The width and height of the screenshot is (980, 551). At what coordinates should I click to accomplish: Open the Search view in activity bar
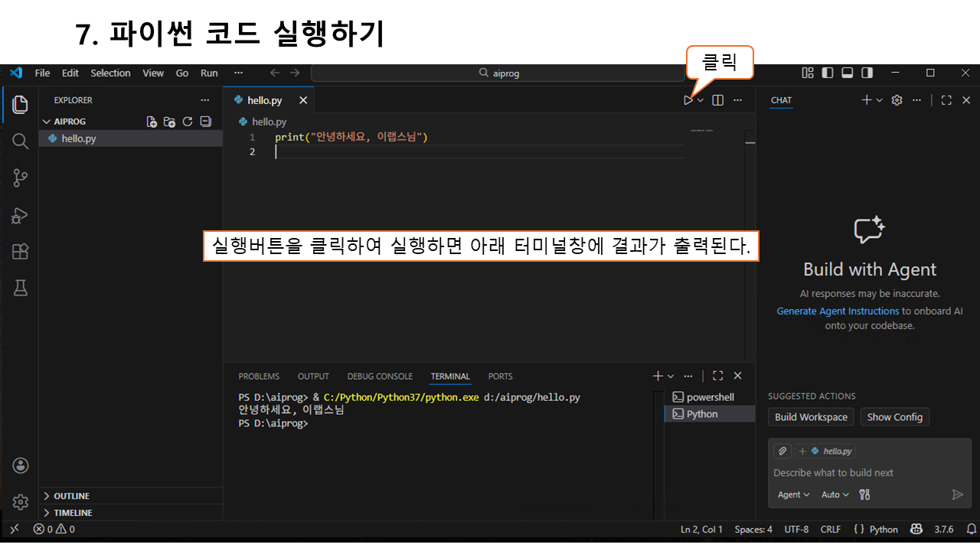[x=21, y=141]
